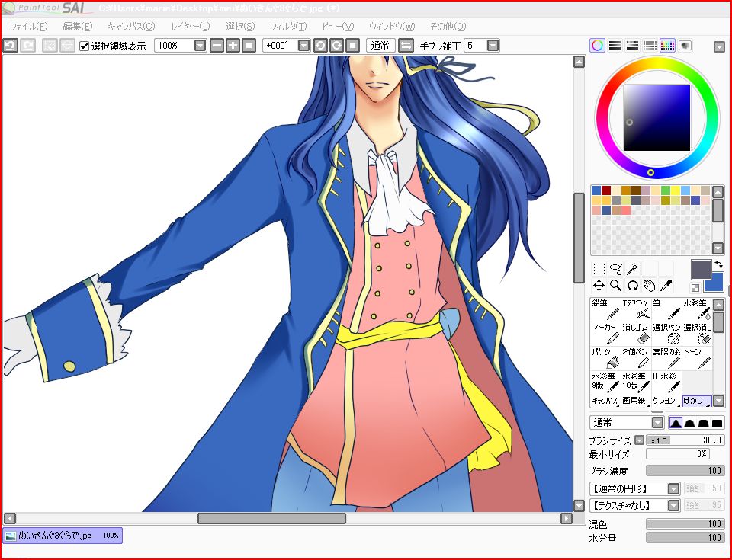The height and width of the screenshot is (560, 732).
Task: Choose the ぼかし blur tool
Action: (x=697, y=401)
